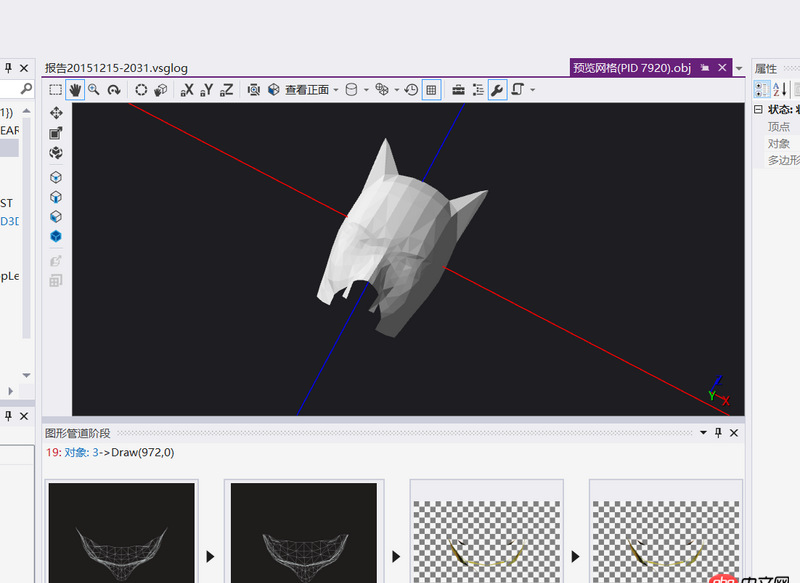Screen dimensions: 800x583
Task: Click left panel horizontal scroll right arrow
Action: 10,391
